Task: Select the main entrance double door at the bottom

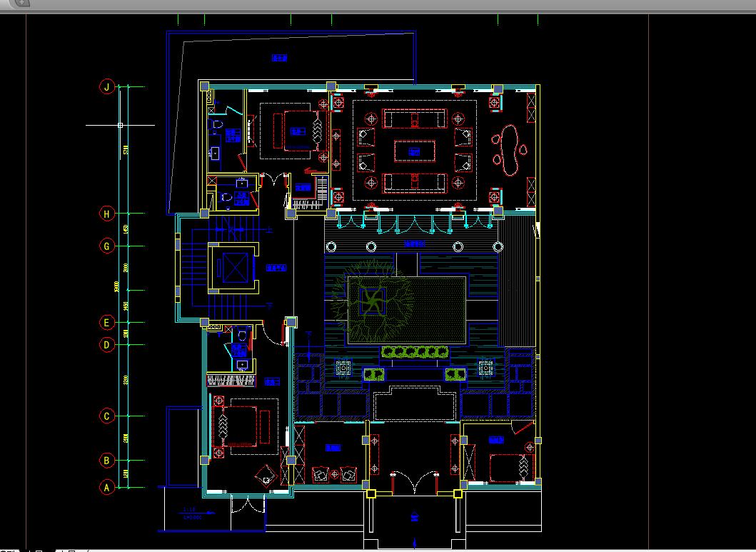Action: click(415, 483)
